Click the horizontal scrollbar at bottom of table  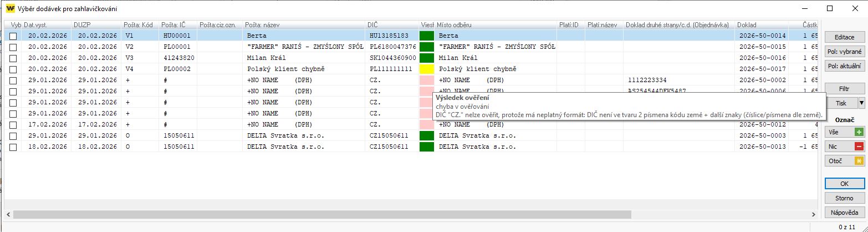pos(321,214)
